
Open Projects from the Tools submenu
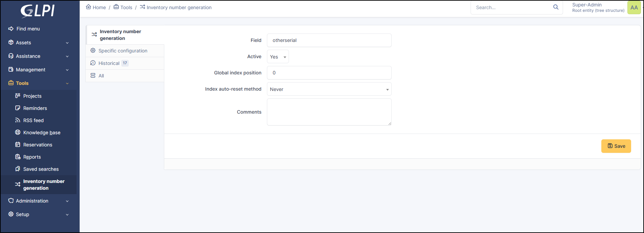(x=32, y=96)
